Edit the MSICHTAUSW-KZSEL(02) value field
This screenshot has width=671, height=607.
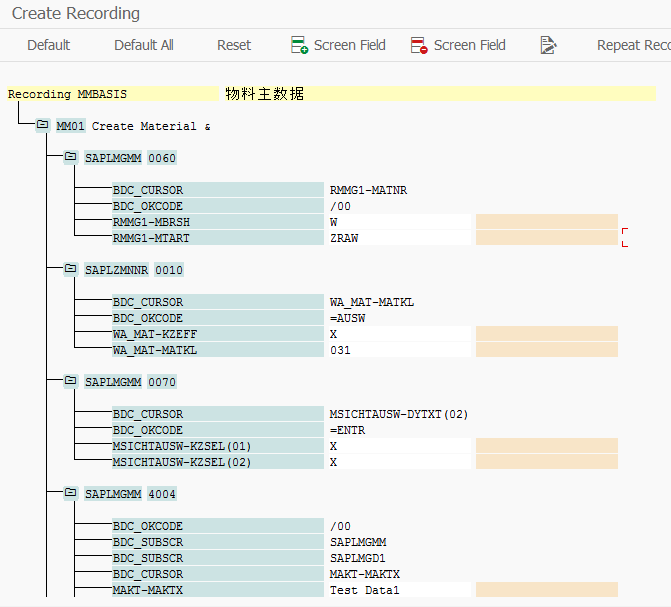[x=399, y=462]
